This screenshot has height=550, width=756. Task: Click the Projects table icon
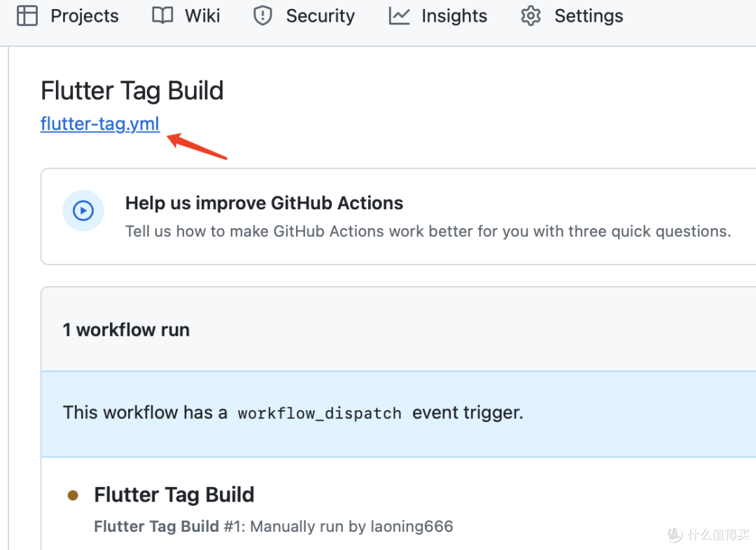[27, 15]
